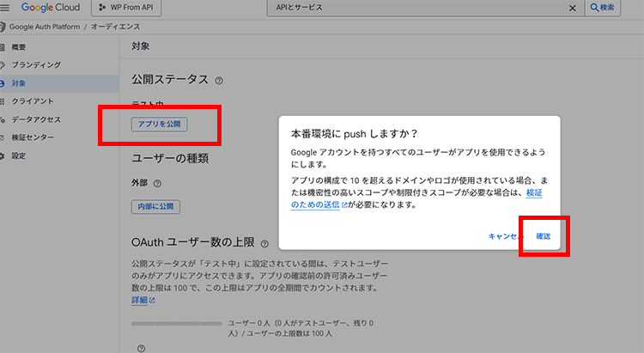Open the 詳細 link under OAuth user limit

139,301
